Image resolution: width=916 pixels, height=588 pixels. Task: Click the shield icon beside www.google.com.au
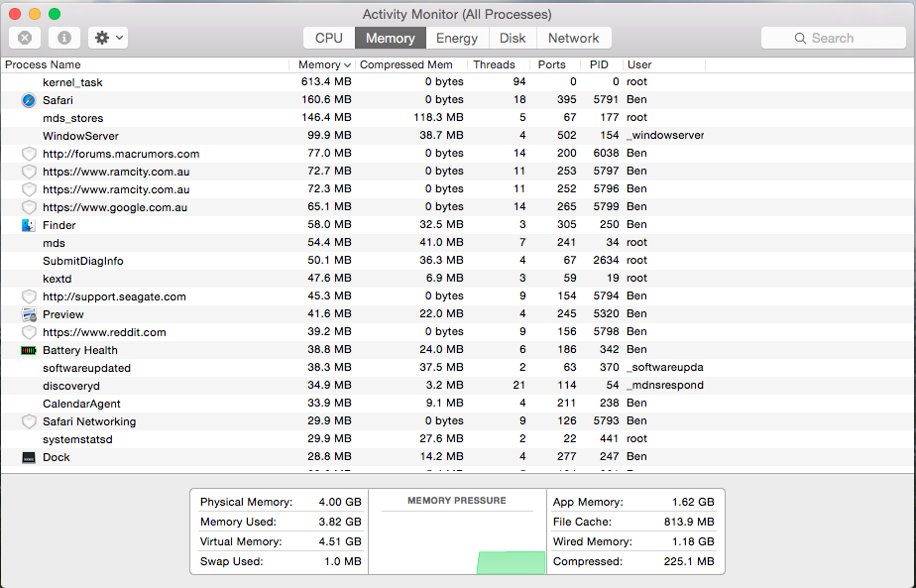(x=29, y=207)
